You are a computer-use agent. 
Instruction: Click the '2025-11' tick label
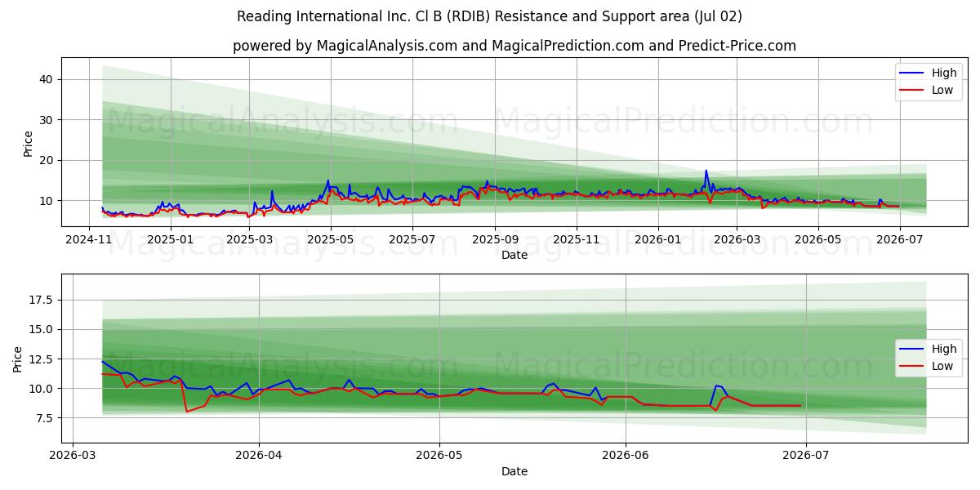577,239
